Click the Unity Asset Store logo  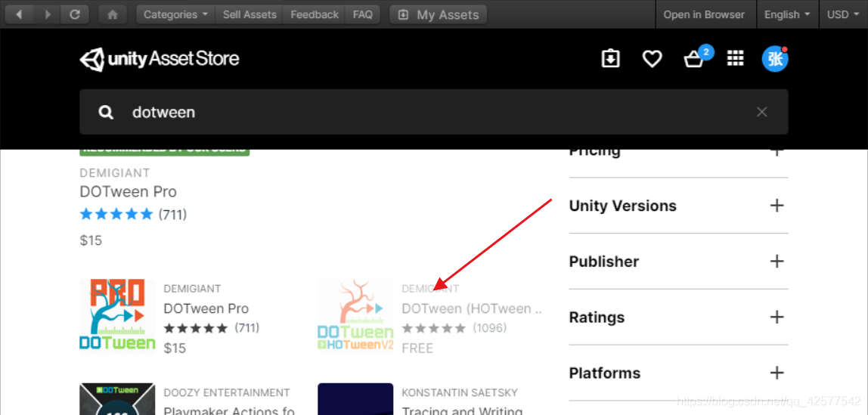160,59
